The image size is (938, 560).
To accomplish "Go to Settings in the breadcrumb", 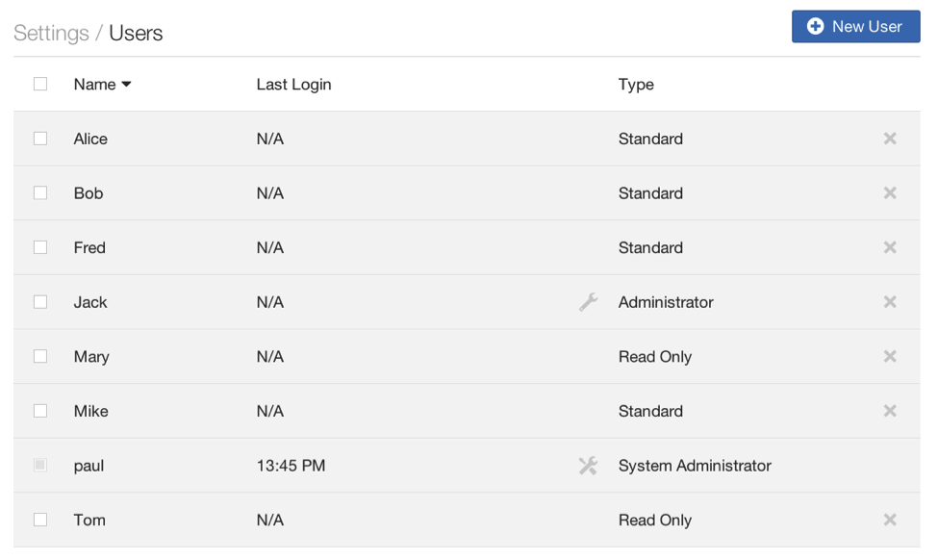I will point(51,33).
